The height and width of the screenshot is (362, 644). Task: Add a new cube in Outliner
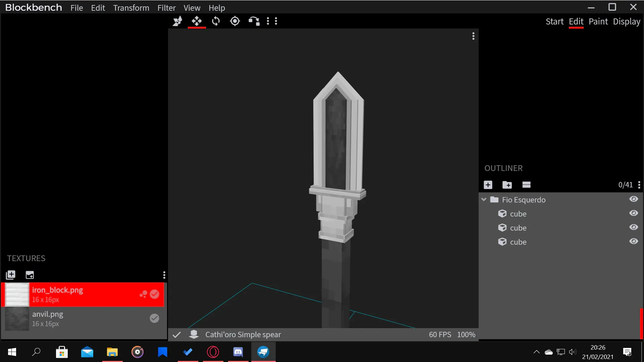[x=488, y=185]
